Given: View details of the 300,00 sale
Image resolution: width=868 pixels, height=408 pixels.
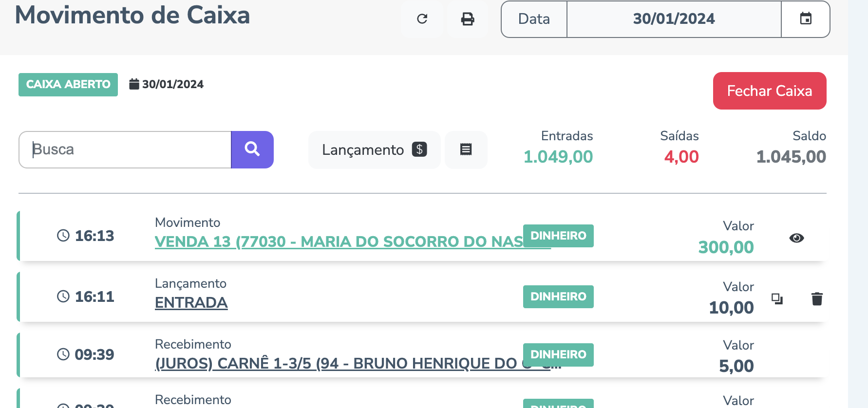Looking at the screenshot, I should pyautogui.click(x=796, y=238).
